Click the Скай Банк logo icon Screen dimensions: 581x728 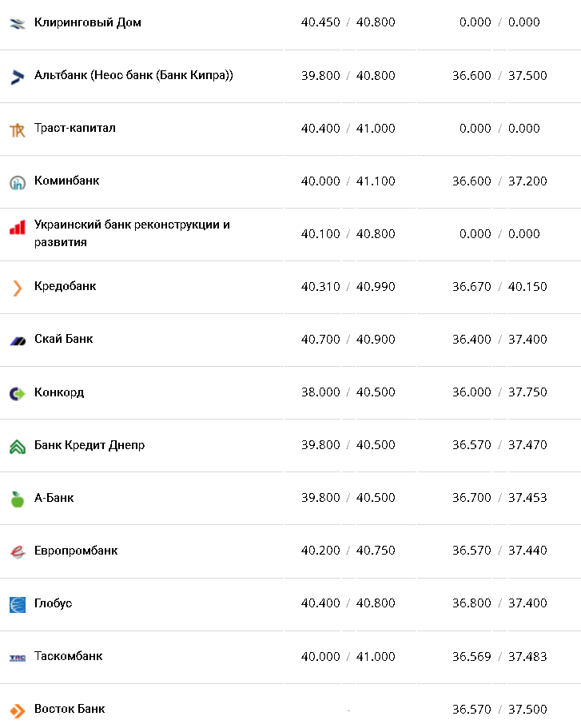click(18, 340)
